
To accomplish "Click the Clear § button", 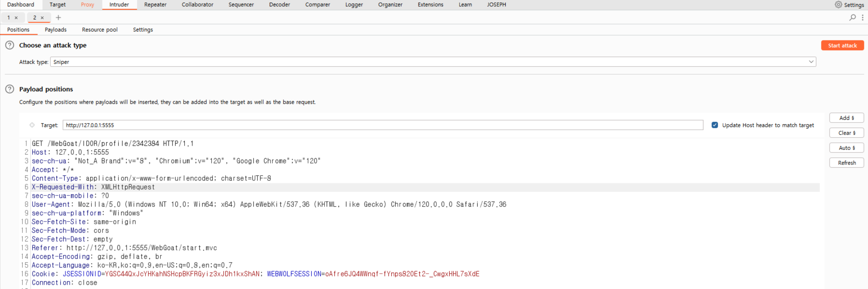I will 846,133.
